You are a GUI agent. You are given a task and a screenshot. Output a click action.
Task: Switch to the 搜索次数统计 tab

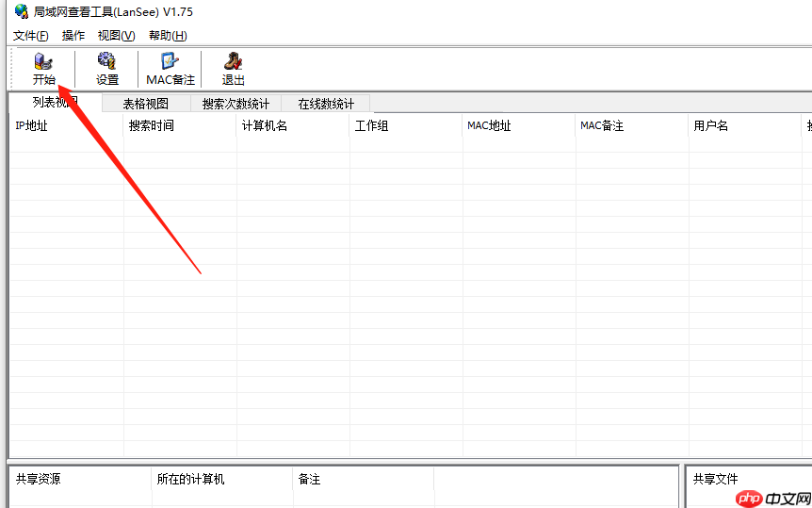pos(235,104)
